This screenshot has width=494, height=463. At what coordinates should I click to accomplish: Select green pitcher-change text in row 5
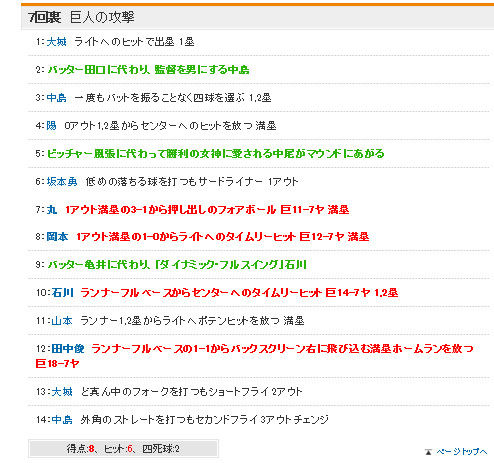click(215, 154)
